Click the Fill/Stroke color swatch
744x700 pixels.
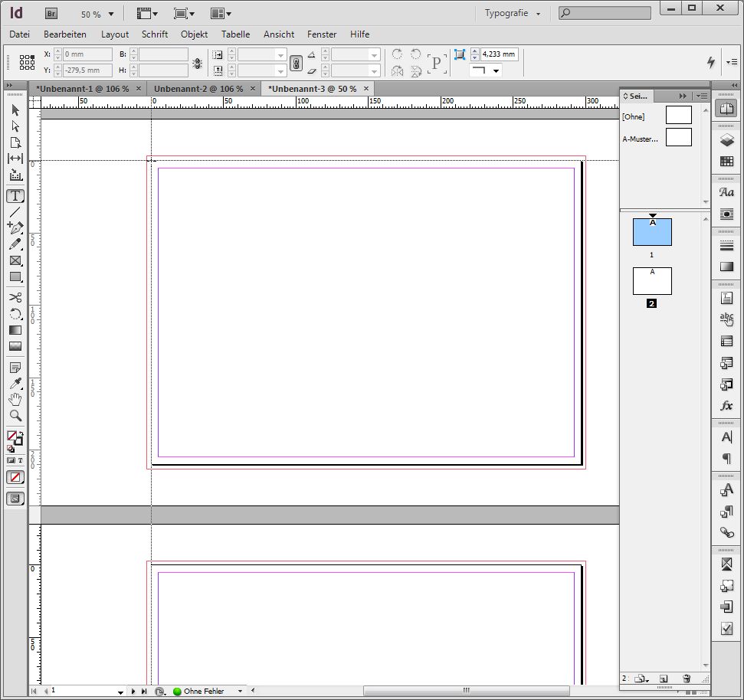pyautogui.click(x=13, y=437)
